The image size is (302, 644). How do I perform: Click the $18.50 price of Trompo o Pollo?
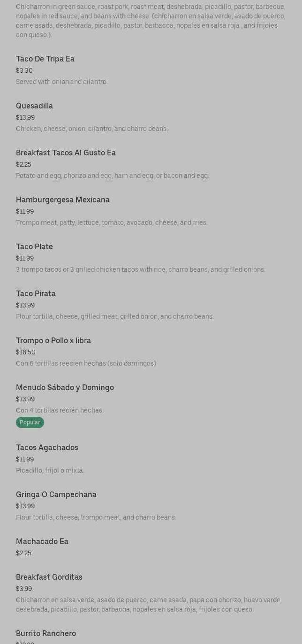coord(26,352)
